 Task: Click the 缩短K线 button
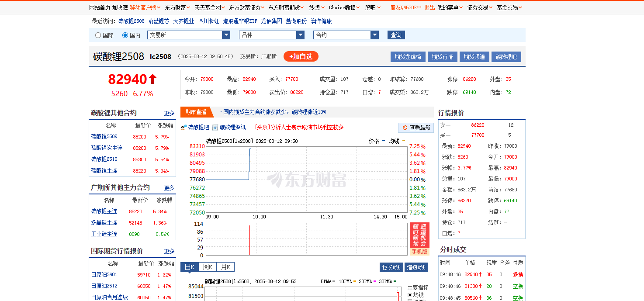[416, 267]
